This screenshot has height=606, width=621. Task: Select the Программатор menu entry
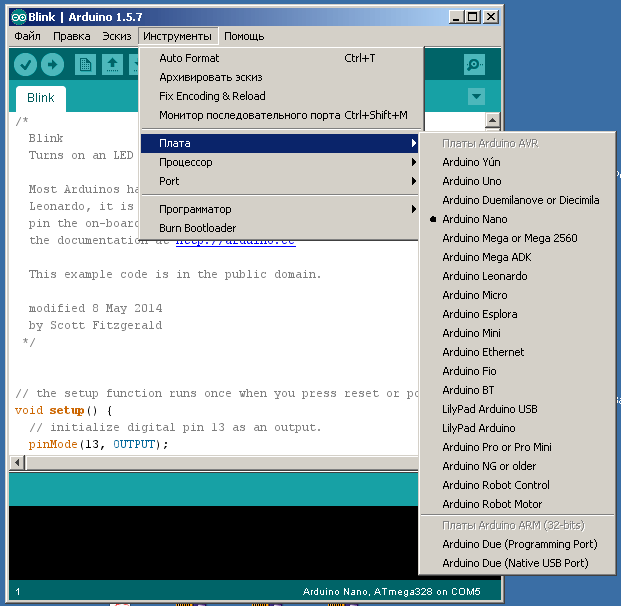pyautogui.click(x=280, y=209)
